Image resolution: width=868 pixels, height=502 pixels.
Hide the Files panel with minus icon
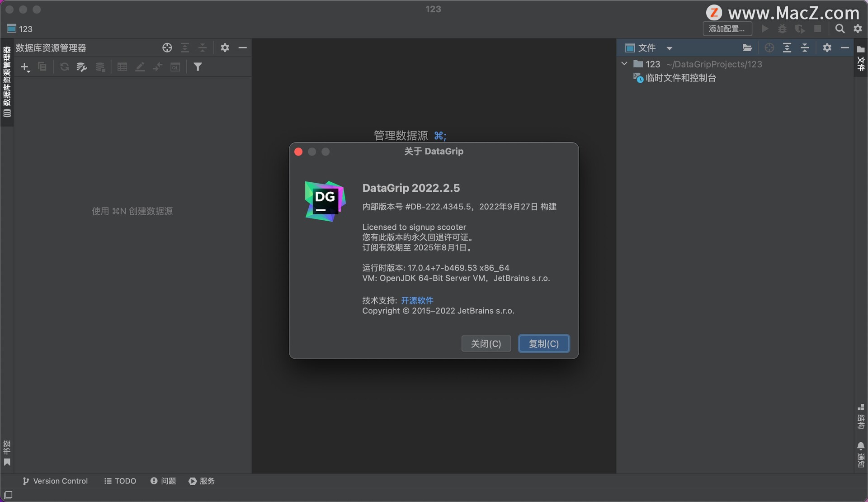tap(844, 47)
